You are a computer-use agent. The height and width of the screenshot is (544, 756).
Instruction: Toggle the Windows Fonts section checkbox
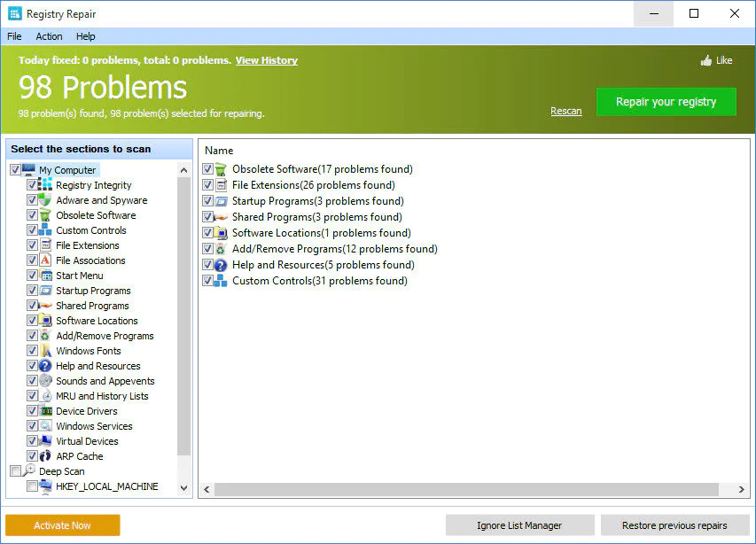[x=32, y=350]
